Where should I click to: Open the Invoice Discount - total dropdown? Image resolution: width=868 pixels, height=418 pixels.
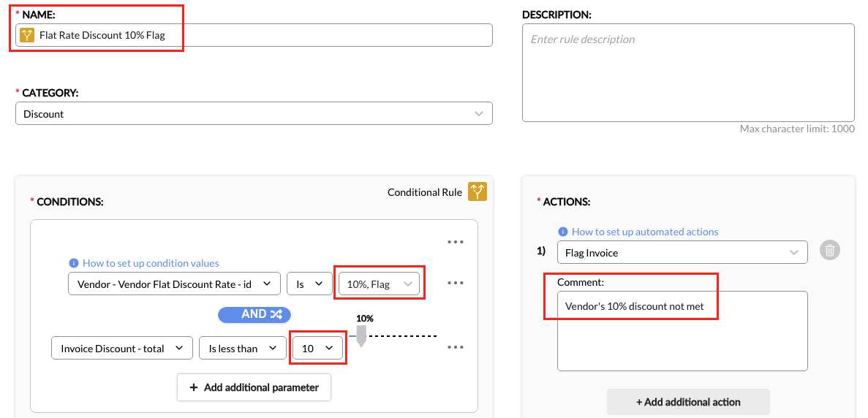(x=121, y=349)
